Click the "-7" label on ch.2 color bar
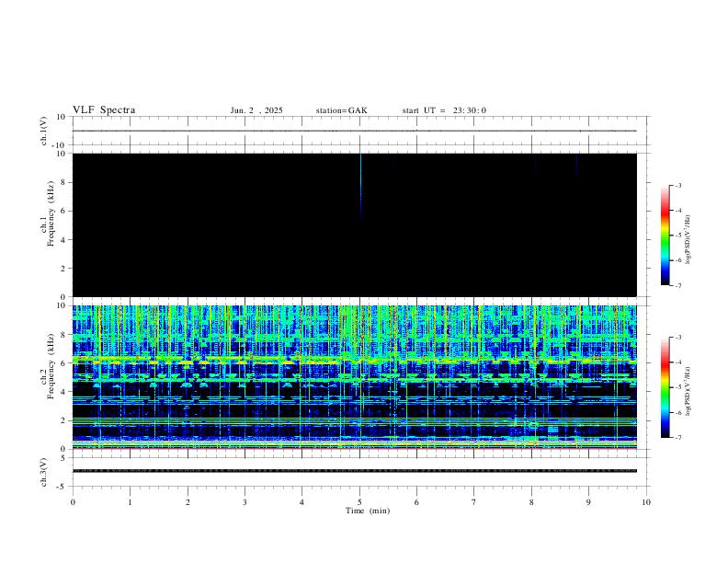 pos(678,438)
